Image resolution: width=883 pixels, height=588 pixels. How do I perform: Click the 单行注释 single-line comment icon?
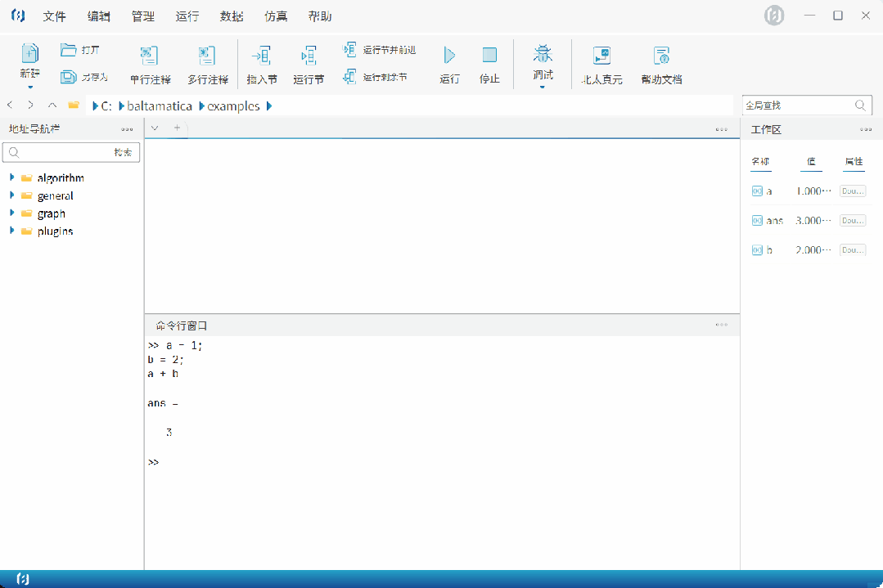pos(150,56)
